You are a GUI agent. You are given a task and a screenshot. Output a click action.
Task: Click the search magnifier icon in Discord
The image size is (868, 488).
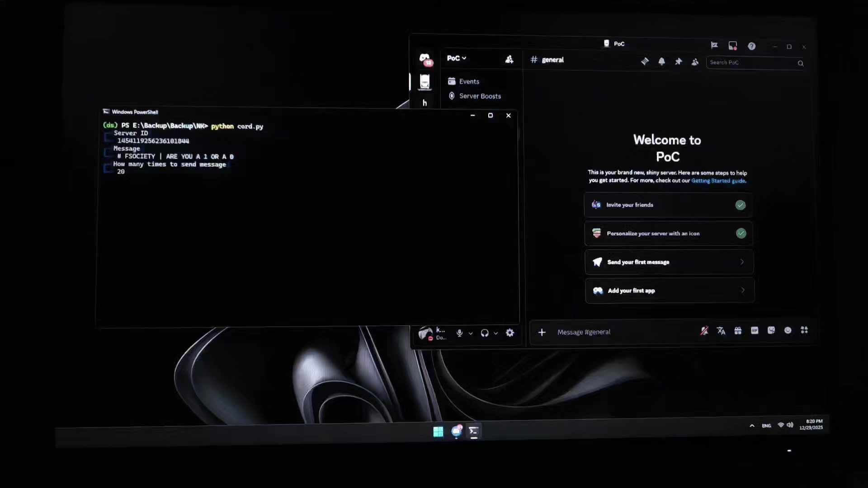coord(800,63)
